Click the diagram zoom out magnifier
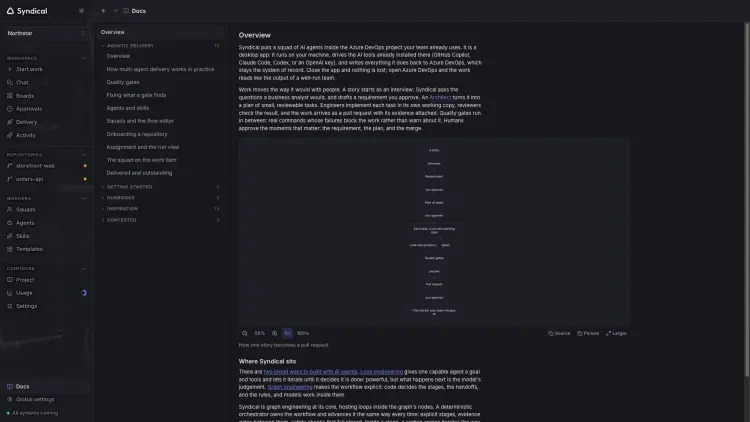The image size is (750, 422). click(x=244, y=333)
